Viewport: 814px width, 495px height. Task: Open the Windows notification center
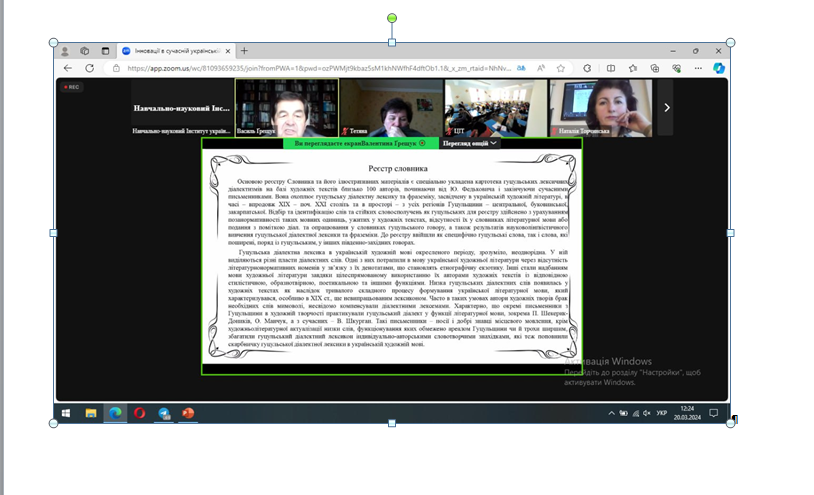click(715, 413)
